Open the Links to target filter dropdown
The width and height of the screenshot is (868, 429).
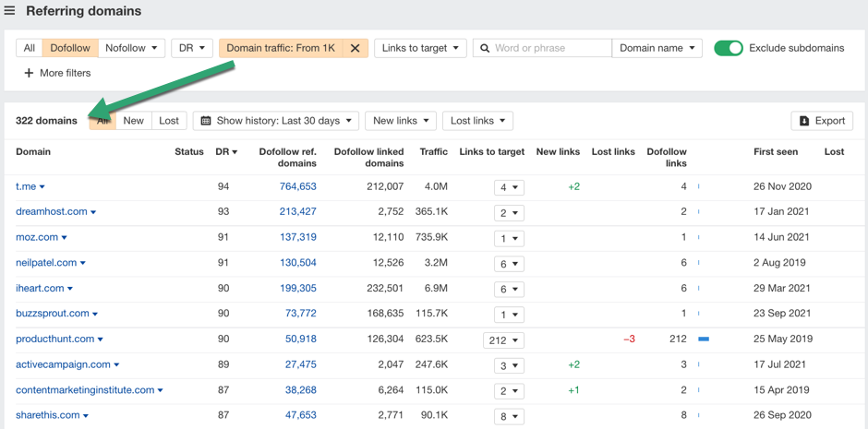point(421,48)
